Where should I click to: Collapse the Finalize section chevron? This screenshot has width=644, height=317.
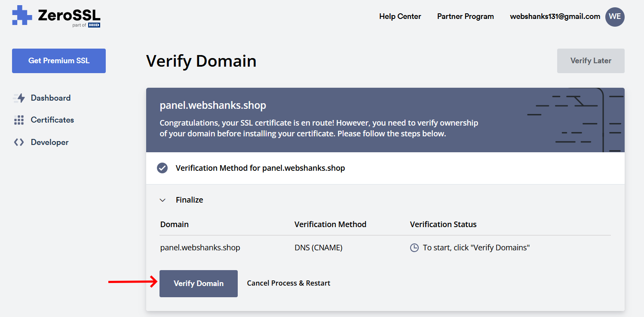163,200
